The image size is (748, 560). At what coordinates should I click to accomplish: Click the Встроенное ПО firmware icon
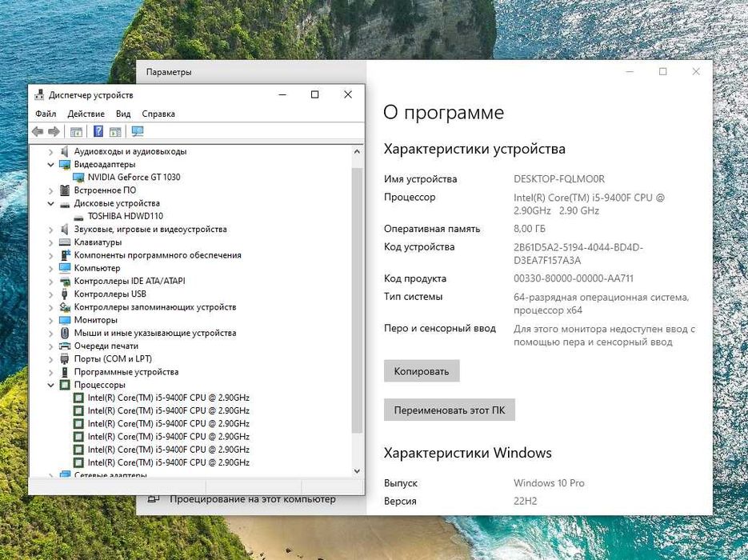click(65, 190)
